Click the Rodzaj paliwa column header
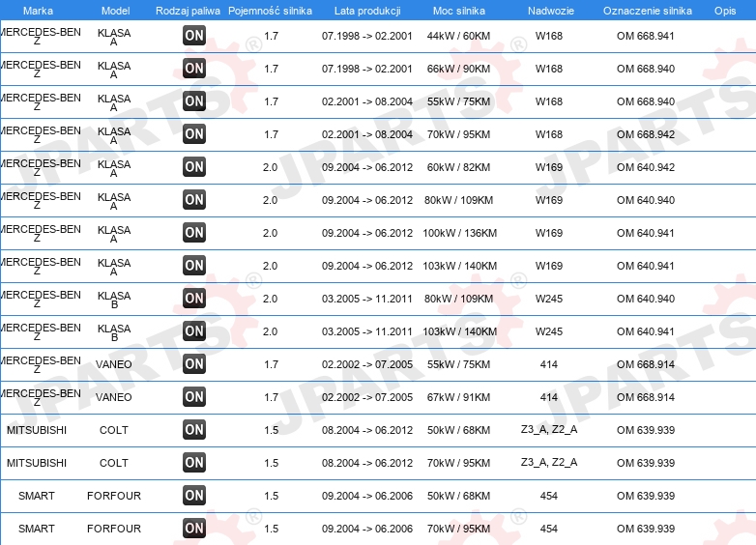The image size is (756, 545). [x=189, y=11]
